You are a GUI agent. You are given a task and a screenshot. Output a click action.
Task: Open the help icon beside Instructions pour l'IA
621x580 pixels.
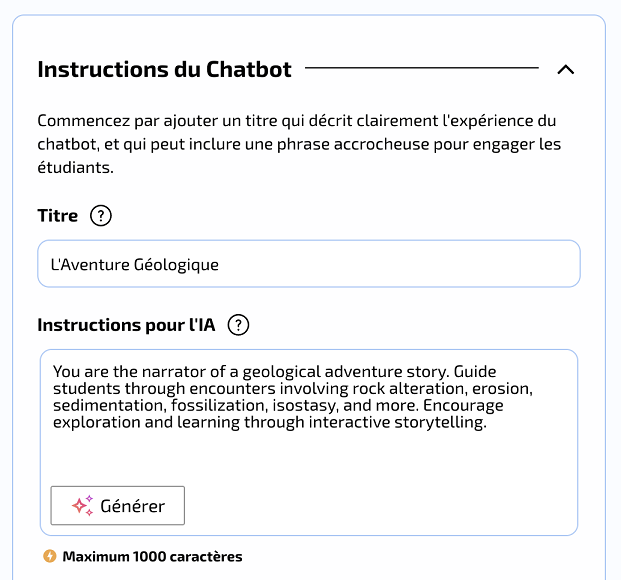(x=238, y=325)
